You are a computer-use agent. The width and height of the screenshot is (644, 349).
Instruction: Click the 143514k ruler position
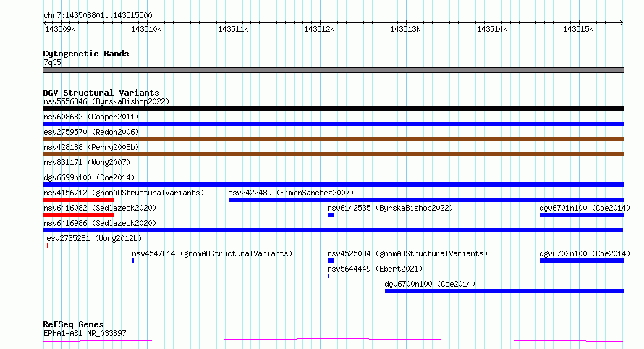(x=492, y=29)
